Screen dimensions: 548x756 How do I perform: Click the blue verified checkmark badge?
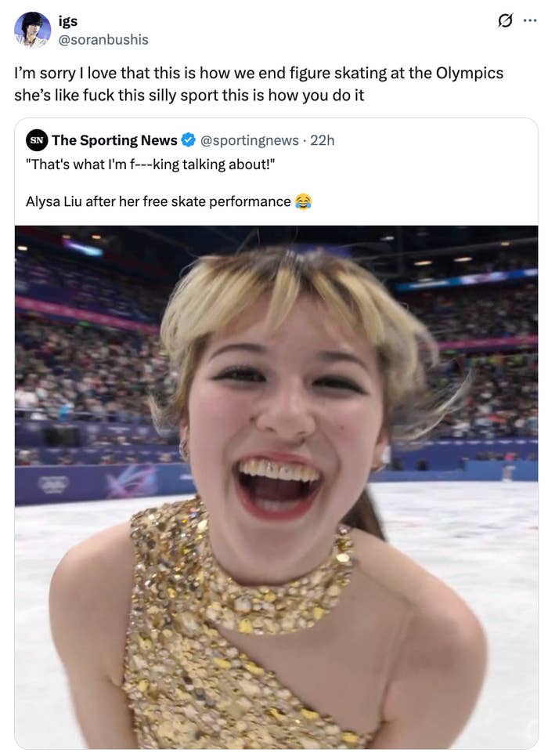point(189,140)
